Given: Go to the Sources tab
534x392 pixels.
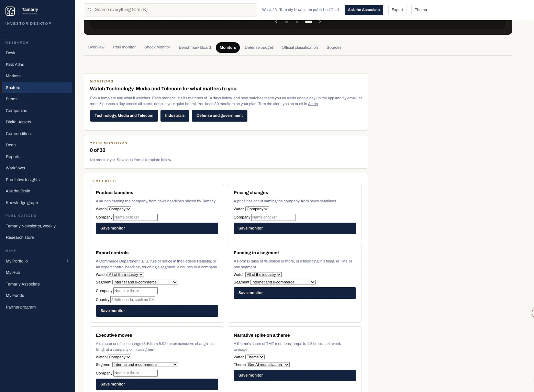Looking at the screenshot, I should [x=334, y=47].
